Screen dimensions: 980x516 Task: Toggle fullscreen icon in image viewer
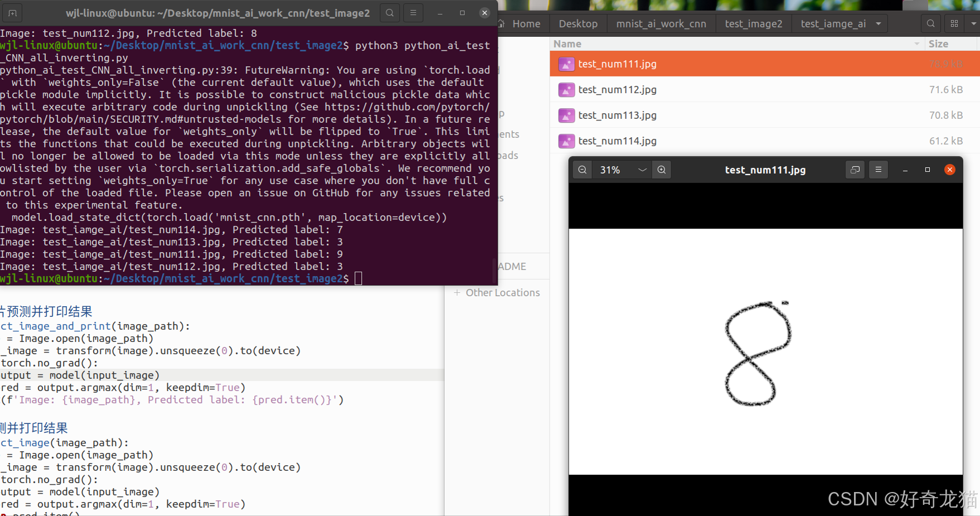coord(855,170)
